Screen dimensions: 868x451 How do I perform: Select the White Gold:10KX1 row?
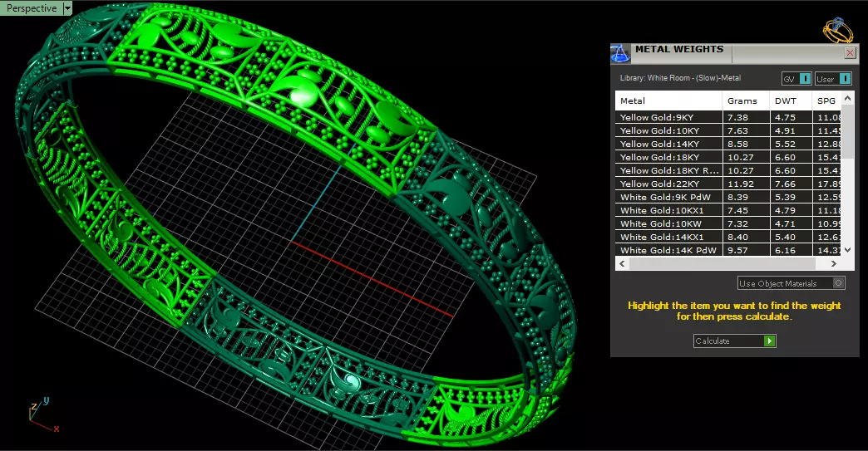(728, 210)
